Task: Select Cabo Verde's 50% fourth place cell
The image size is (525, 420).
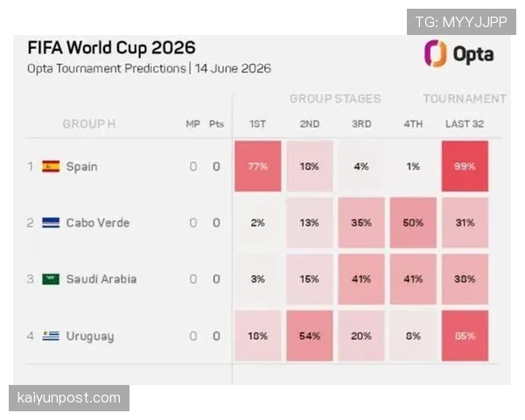Action: (x=413, y=223)
